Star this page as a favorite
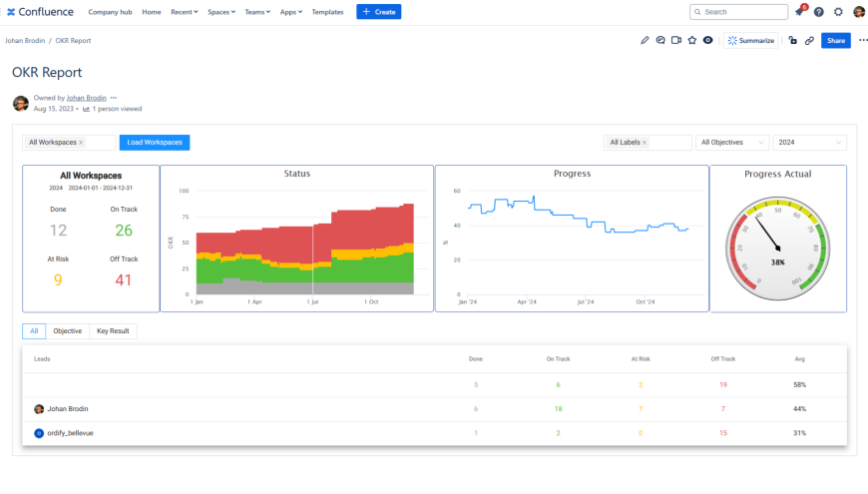The height and width of the screenshot is (494, 868). click(691, 41)
